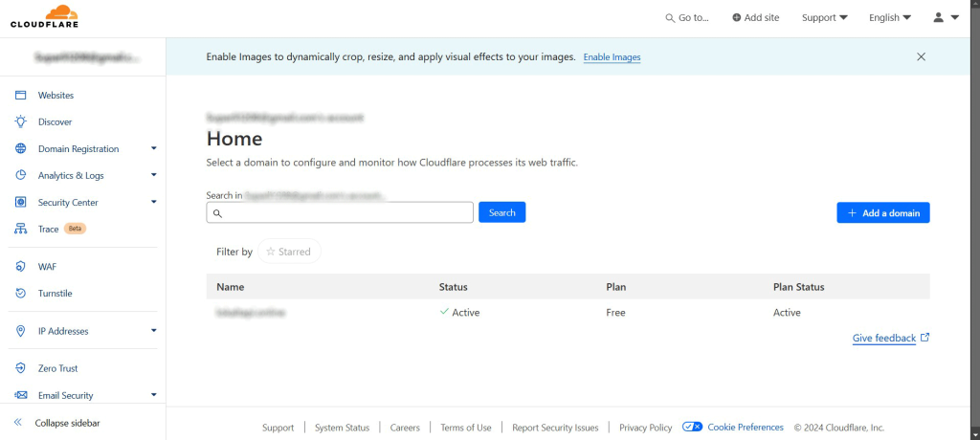Dismiss the Images banner notification
Screen dimensions: 980x440
921,56
